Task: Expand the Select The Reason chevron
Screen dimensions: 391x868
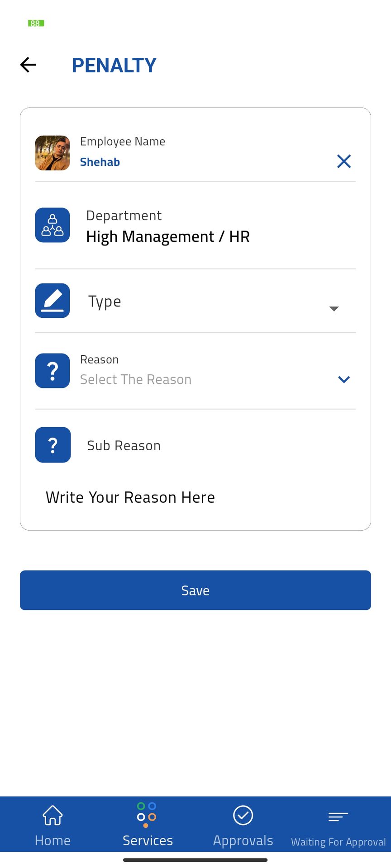Action: [x=344, y=380]
